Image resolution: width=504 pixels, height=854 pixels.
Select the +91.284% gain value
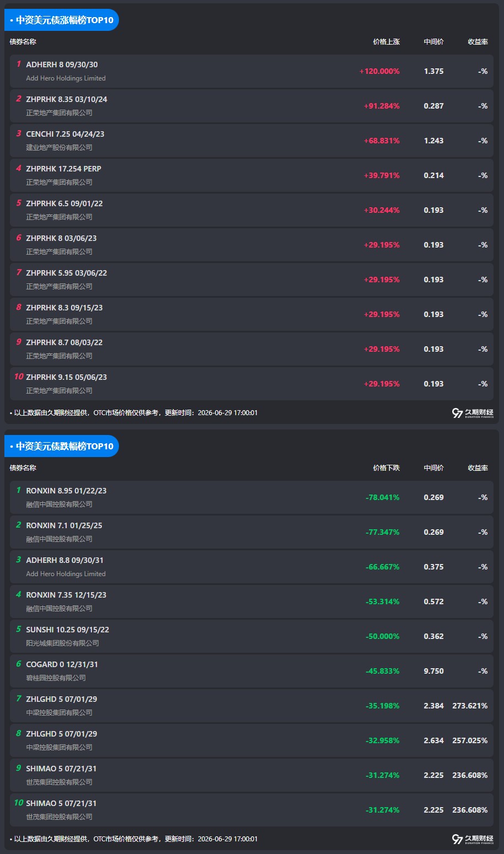[382, 106]
